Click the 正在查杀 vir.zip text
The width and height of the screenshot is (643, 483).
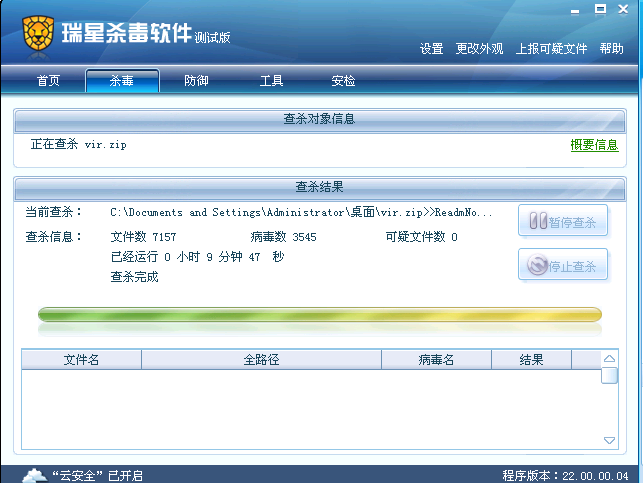[78, 144]
